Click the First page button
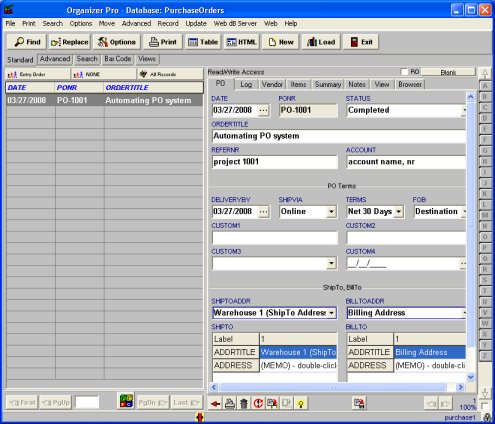The width and height of the screenshot is (495, 424). click(x=22, y=403)
